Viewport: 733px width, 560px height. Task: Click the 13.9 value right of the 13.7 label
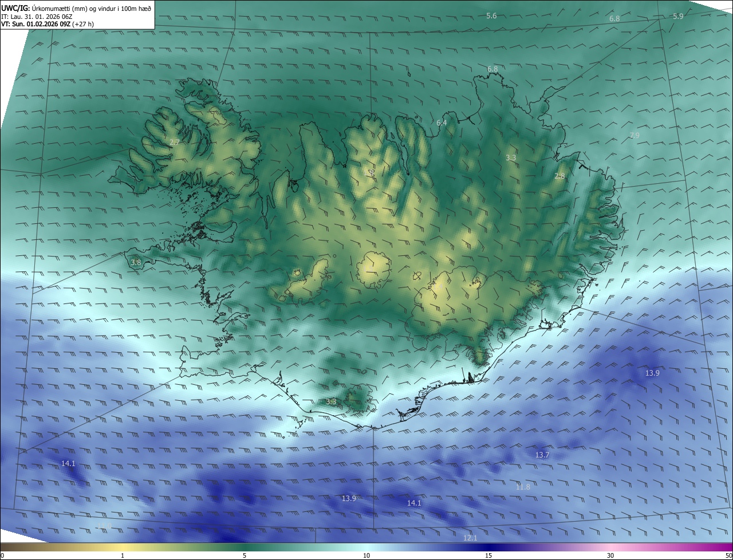click(652, 373)
